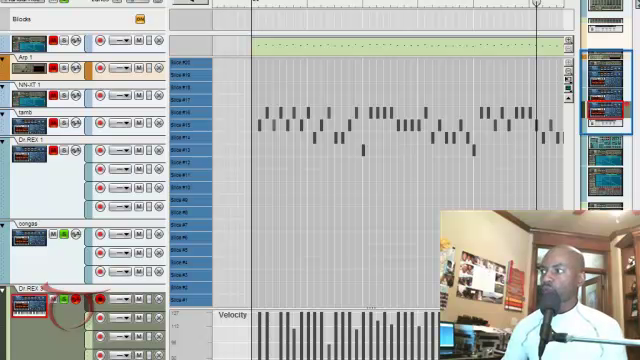
Task: Collapse the congas track
Action: pyautogui.click(x=2, y=226)
